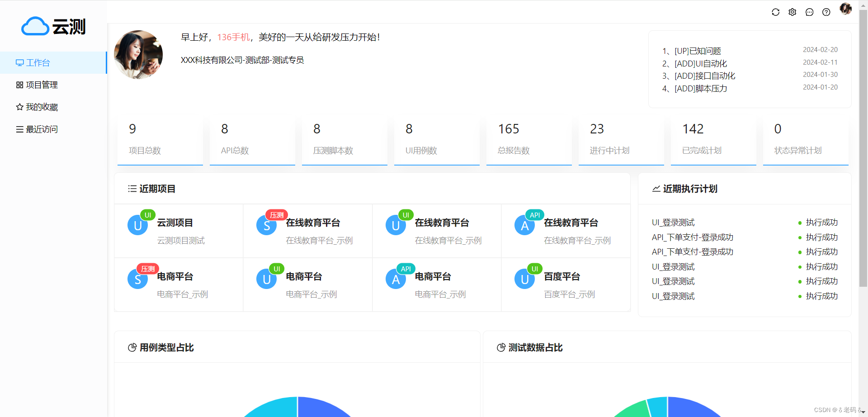Click the 2024-02-20 notice date
Viewport: 868px width, 417px height.
[820, 50]
